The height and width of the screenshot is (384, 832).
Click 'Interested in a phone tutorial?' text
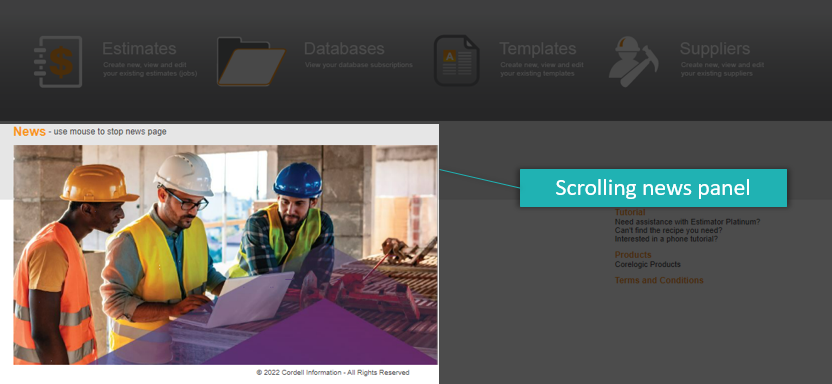click(666, 239)
